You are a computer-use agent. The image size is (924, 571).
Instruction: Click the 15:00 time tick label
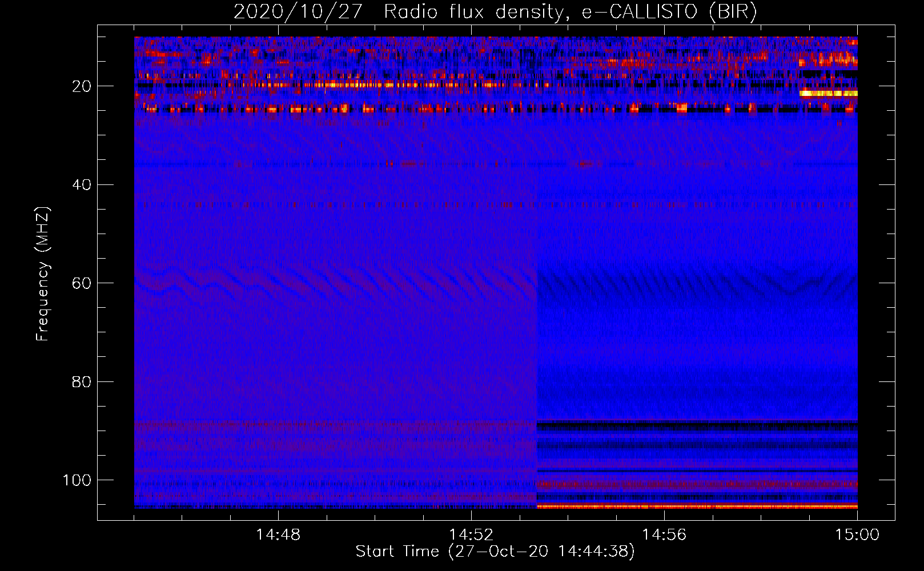(x=857, y=535)
